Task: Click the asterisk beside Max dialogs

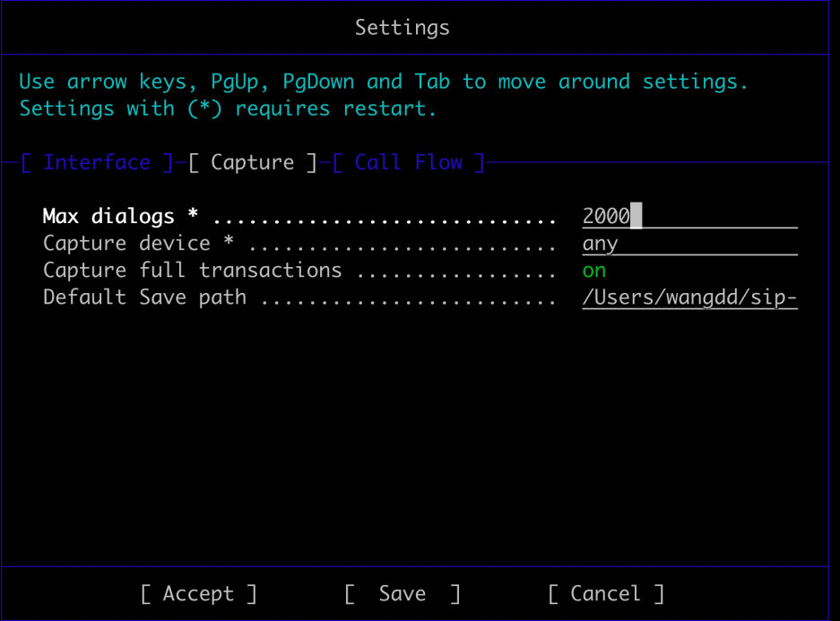Action: click(x=193, y=217)
